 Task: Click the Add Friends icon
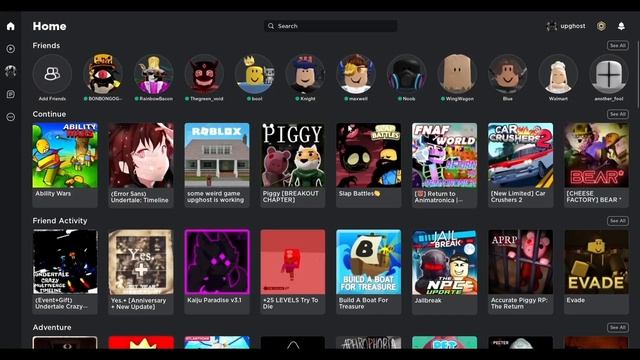pyautogui.click(x=52, y=74)
